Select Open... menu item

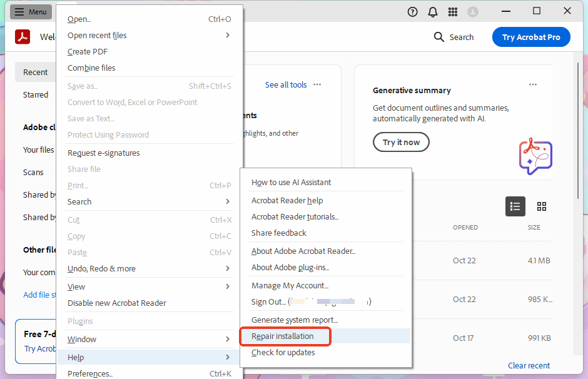[x=150, y=19]
